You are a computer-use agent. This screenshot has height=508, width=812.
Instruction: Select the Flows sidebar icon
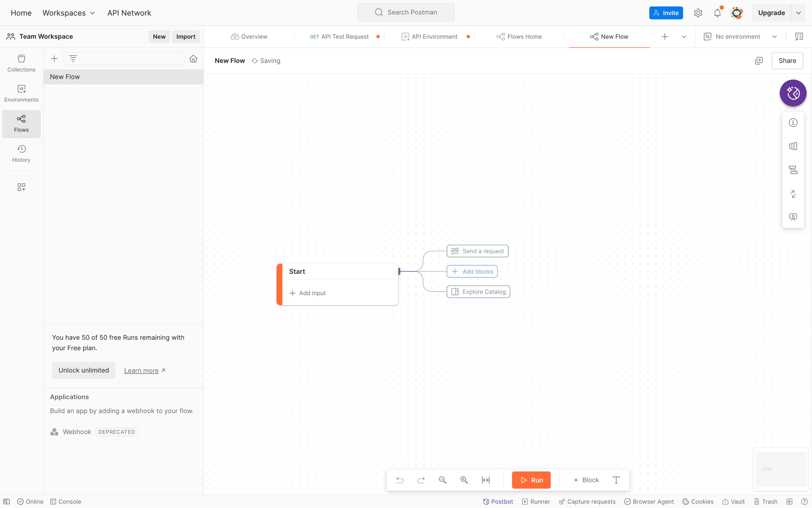pyautogui.click(x=21, y=124)
